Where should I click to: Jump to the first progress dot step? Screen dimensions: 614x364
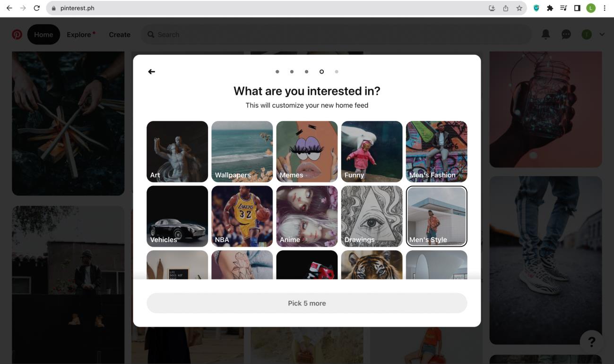point(277,72)
